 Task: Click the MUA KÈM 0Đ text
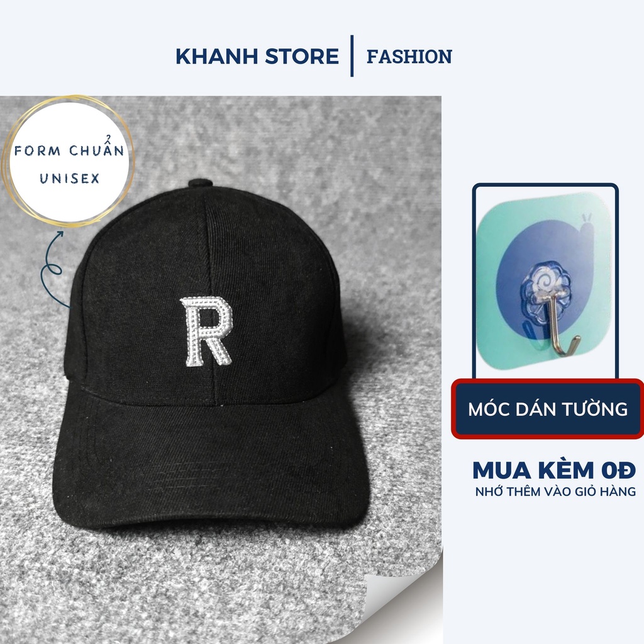point(554,470)
